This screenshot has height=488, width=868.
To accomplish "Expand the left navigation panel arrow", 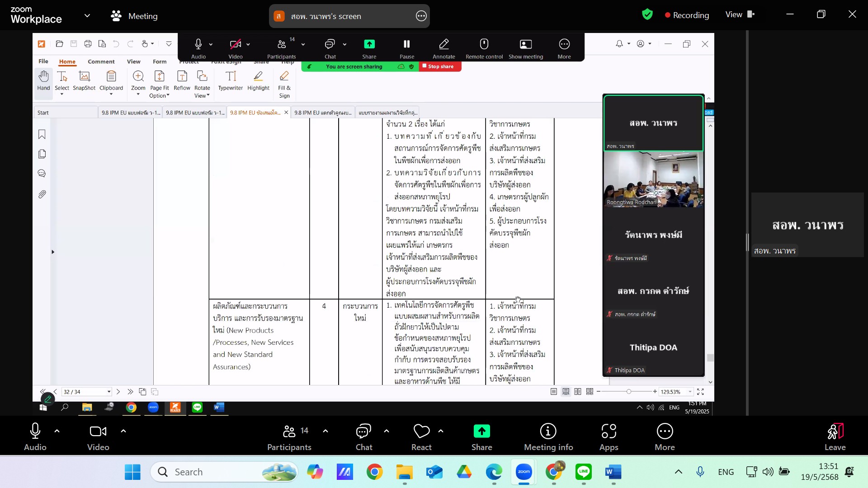I will tap(53, 252).
